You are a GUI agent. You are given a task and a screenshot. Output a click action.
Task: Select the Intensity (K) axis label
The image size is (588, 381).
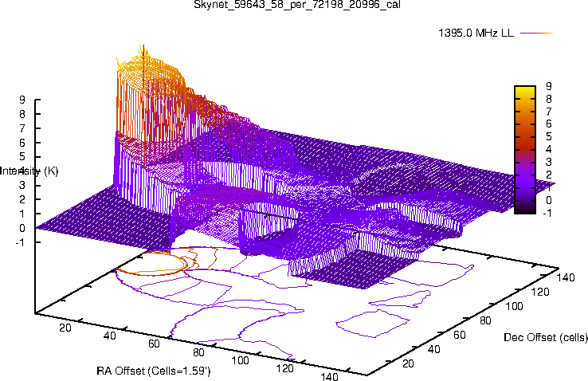click(x=29, y=171)
